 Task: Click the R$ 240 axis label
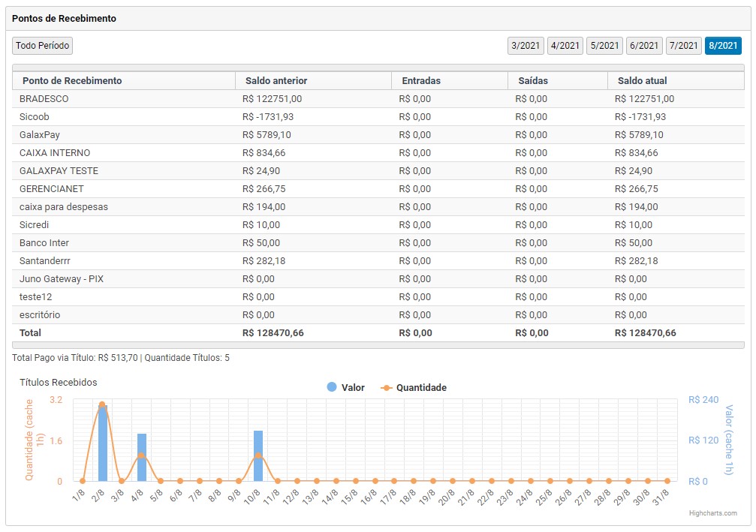703,399
